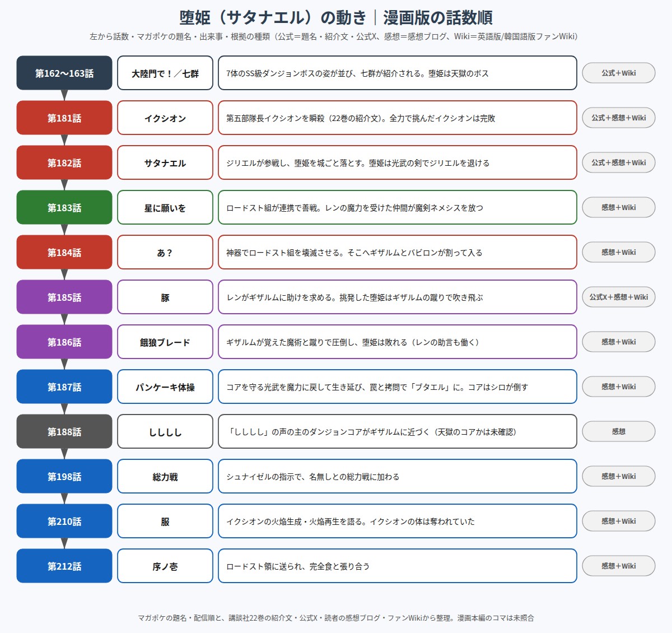
Task: Select the 序ノ壱 title box
Action: 165,566
